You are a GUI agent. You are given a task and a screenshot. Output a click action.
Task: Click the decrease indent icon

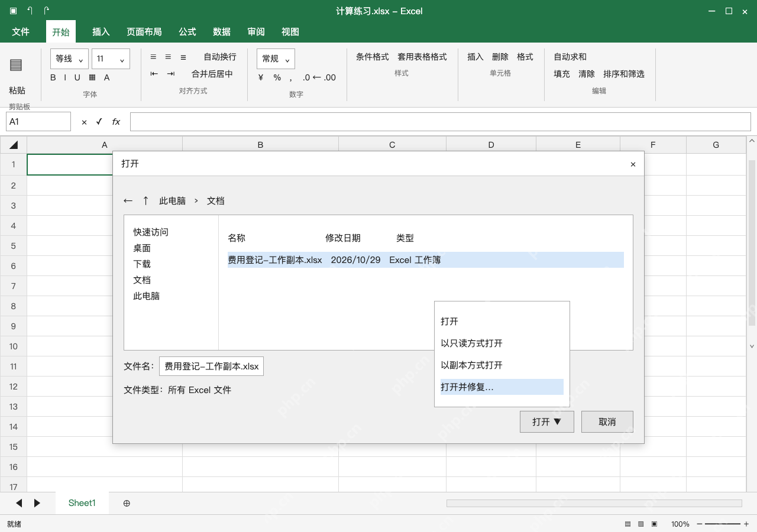pyautogui.click(x=154, y=74)
